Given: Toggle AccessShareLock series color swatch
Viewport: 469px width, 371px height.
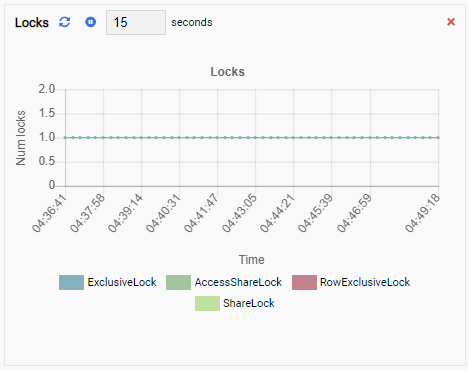Looking at the screenshot, I should tap(178, 282).
